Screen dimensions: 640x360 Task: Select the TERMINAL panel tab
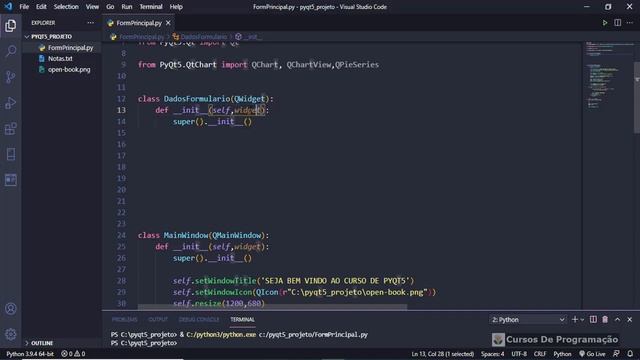(242, 320)
